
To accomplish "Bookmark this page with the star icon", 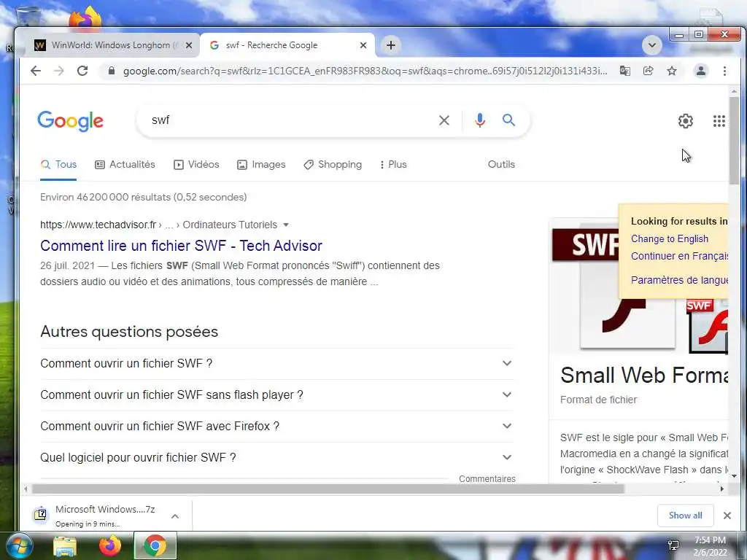I will pos(672,71).
